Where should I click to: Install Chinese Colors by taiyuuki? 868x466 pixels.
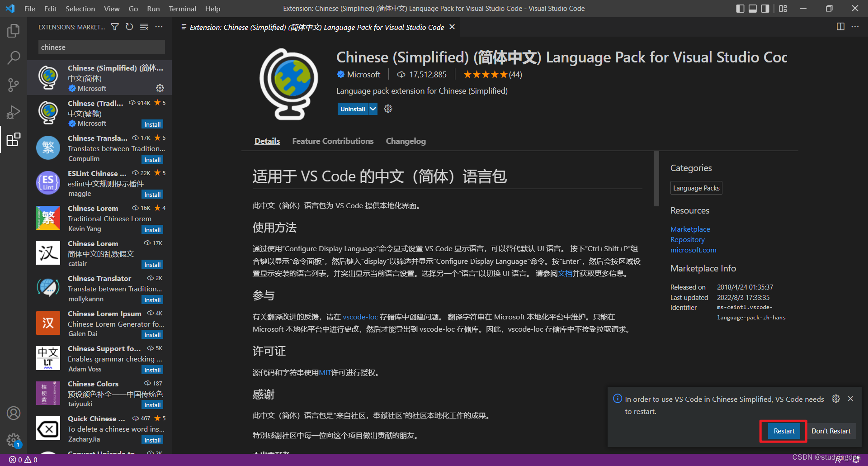[152, 405]
